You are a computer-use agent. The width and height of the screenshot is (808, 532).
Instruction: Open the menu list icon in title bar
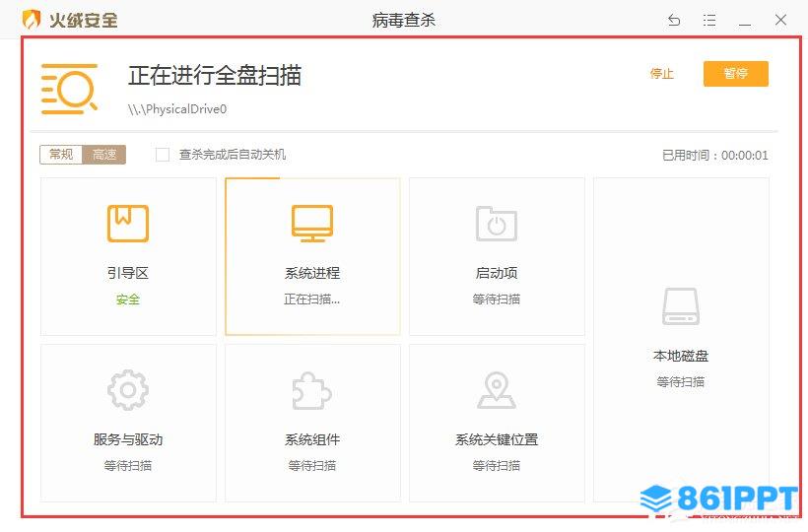pyautogui.click(x=709, y=20)
